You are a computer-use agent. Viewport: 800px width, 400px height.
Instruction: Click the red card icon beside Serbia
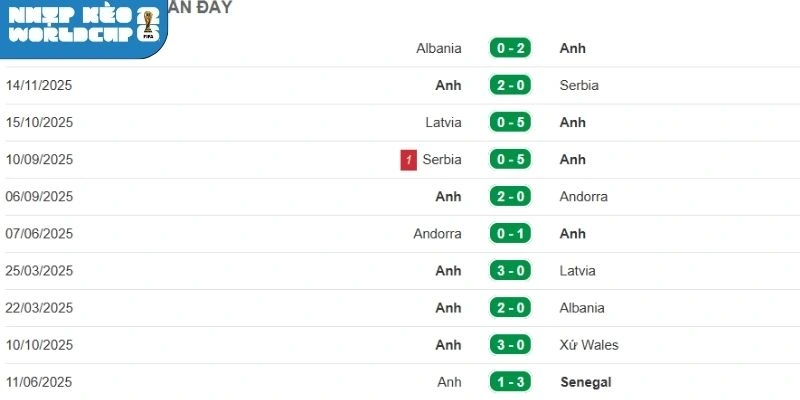(x=408, y=160)
